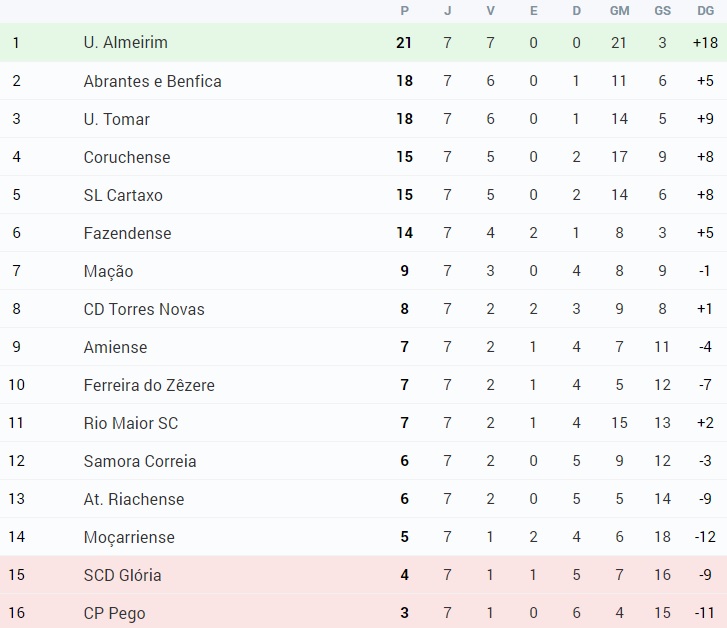Screen dimensions: 727x628
Task: Sort by the V wins column header
Action: click(491, 11)
